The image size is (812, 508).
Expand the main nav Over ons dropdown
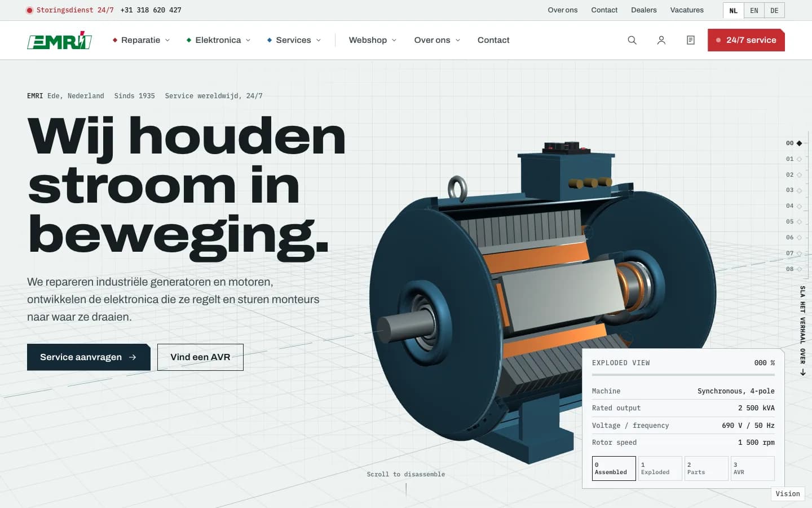pyautogui.click(x=437, y=40)
